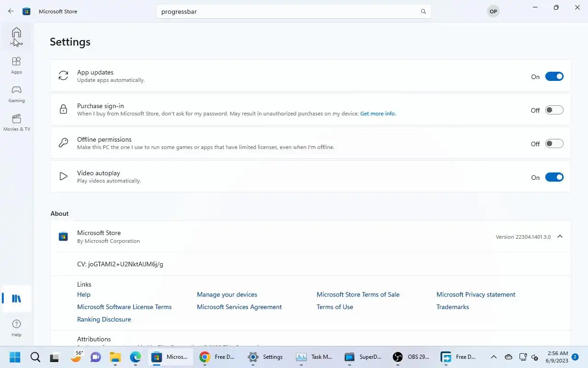Image resolution: width=588 pixels, height=368 pixels.
Task: Open the clock showing 2:56 AM
Action: click(557, 357)
